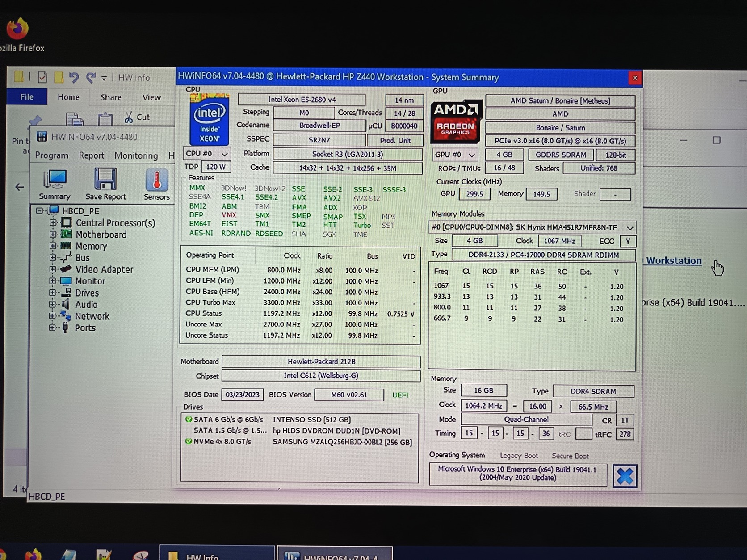The width and height of the screenshot is (747, 560).
Task: Select the Ports tree icon
Action: [65, 327]
